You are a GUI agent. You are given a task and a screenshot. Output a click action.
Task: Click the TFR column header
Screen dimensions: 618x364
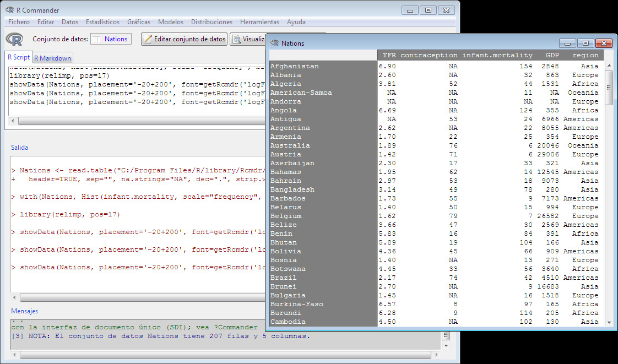pyautogui.click(x=389, y=55)
